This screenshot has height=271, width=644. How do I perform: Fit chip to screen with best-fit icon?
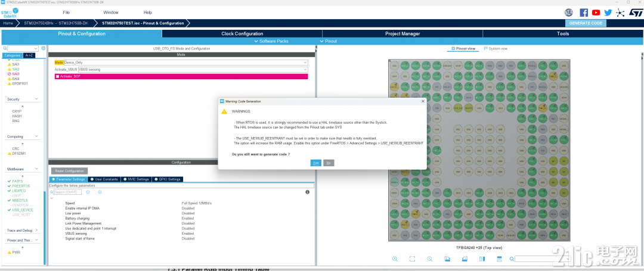[x=413, y=258]
